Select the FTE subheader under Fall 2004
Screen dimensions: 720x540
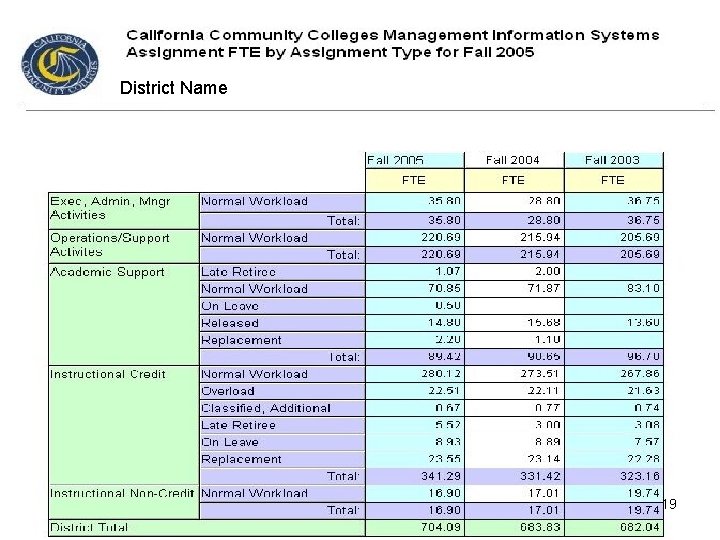pyautogui.click(x=513, y=180)
